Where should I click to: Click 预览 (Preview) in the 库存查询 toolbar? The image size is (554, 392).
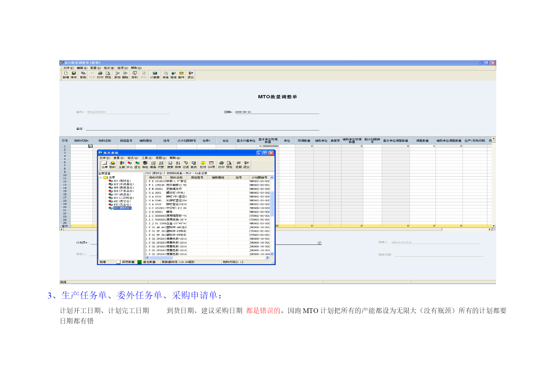[x=229, y=165]
